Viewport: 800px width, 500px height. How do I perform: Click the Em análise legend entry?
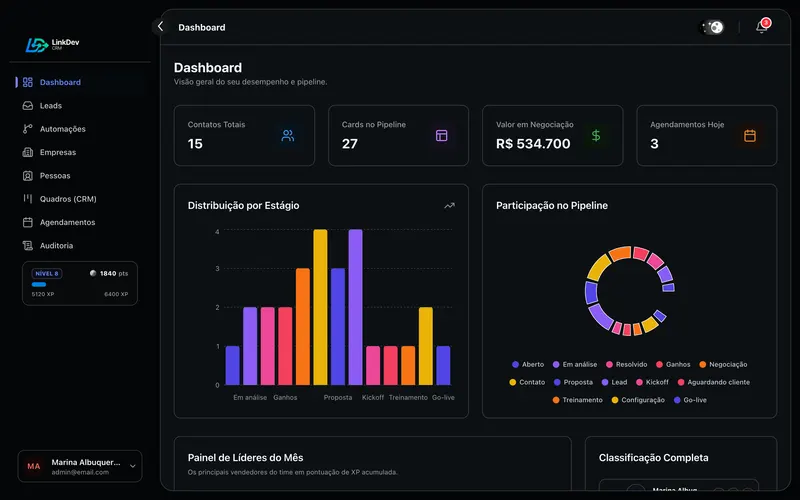tap(575, 364)
